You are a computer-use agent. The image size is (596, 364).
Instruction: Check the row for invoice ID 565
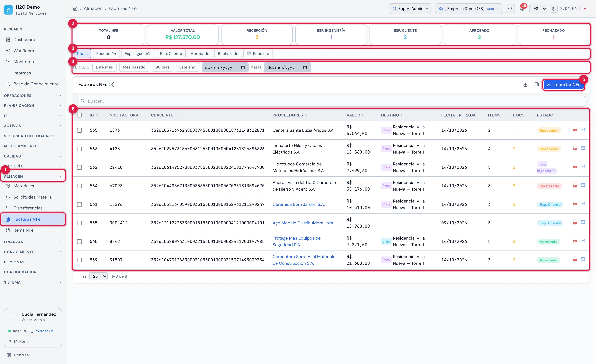(79, 131)
